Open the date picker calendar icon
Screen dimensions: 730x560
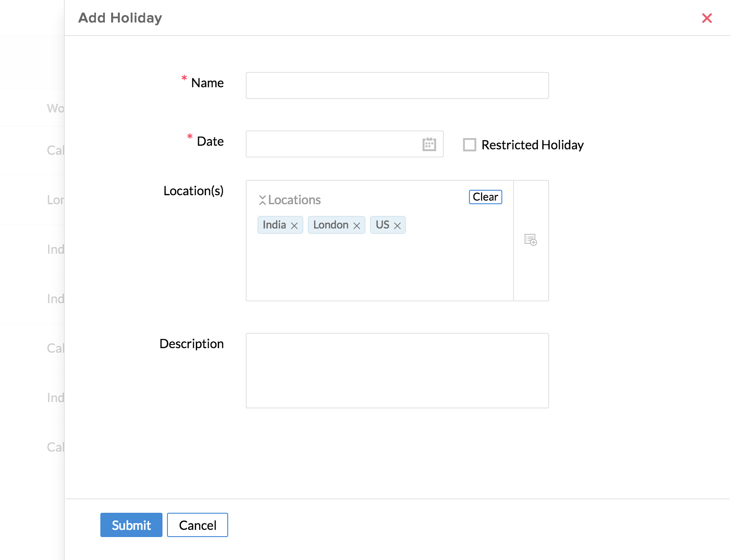click(429, 144)
